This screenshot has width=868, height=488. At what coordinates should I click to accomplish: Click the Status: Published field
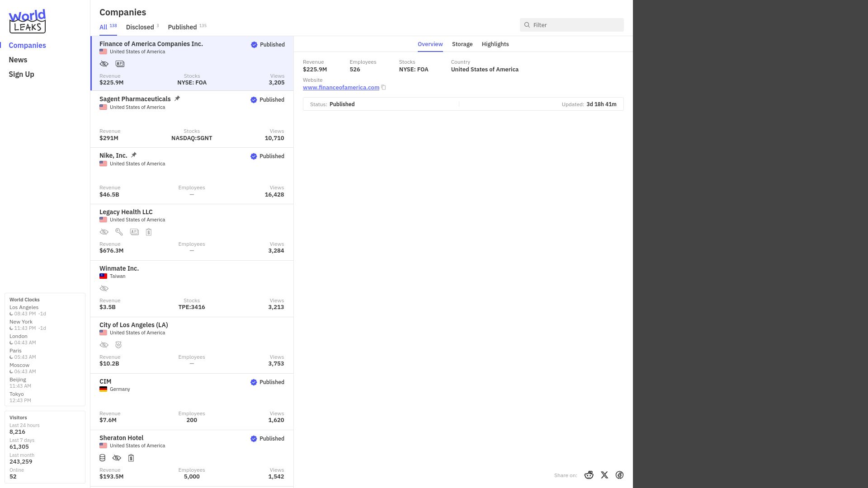pos(332,104)
